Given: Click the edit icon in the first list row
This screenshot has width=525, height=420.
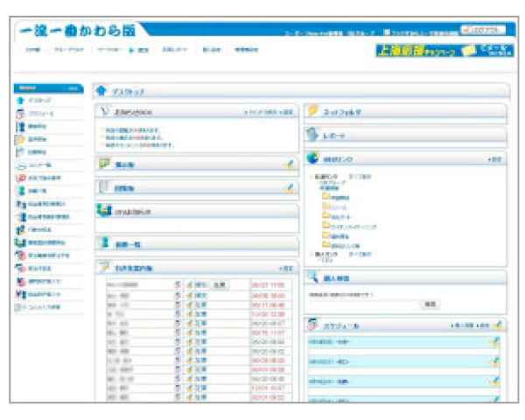Looking at the screenshot, I should (x=188, y=285).
